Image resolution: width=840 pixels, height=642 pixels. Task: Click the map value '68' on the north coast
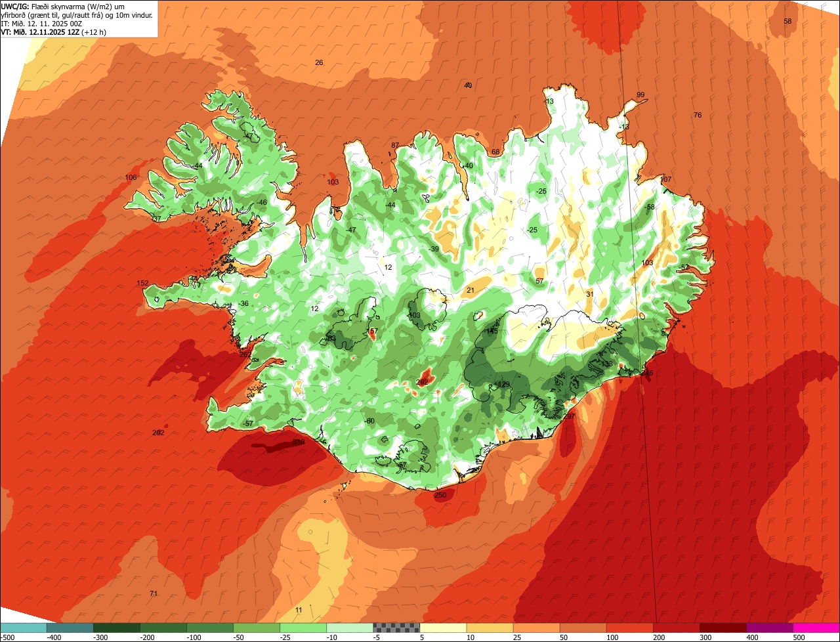(x=495, y=152)
